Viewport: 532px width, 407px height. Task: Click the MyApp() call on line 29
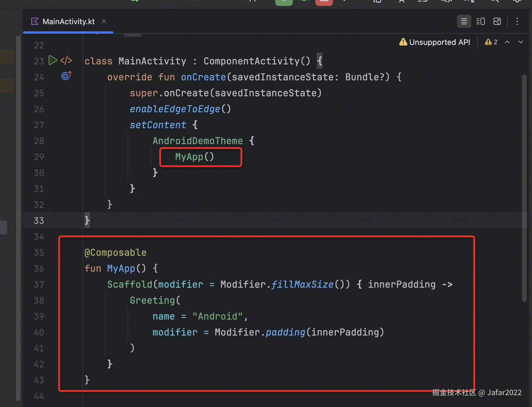[195, 157]
